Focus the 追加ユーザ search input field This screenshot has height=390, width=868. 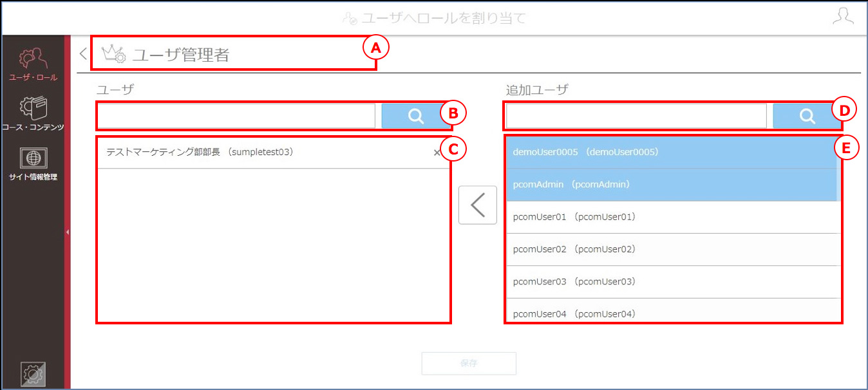point(636,116)
